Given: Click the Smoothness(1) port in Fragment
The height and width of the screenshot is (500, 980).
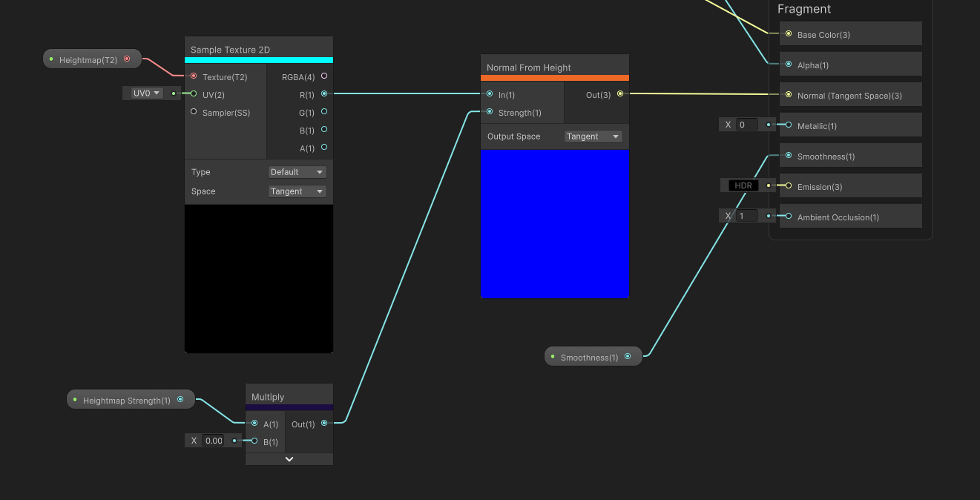Looking at the screenshot, I should click(786, 155).
